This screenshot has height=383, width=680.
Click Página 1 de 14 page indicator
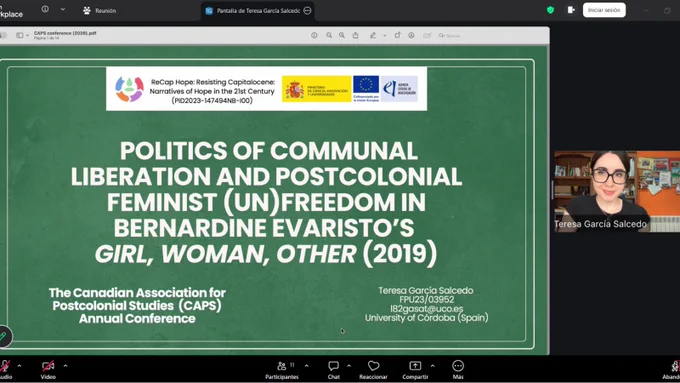(46, 38)
